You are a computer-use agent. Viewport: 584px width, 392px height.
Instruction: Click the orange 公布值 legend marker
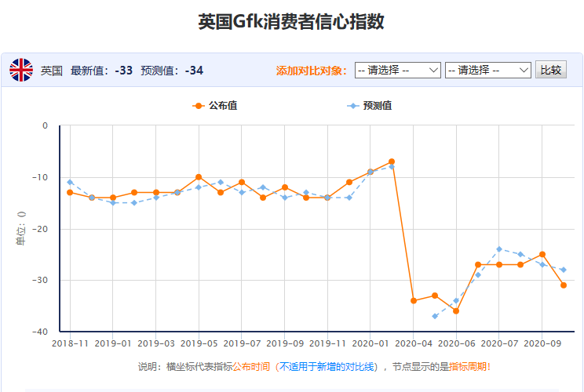[199, 106]
